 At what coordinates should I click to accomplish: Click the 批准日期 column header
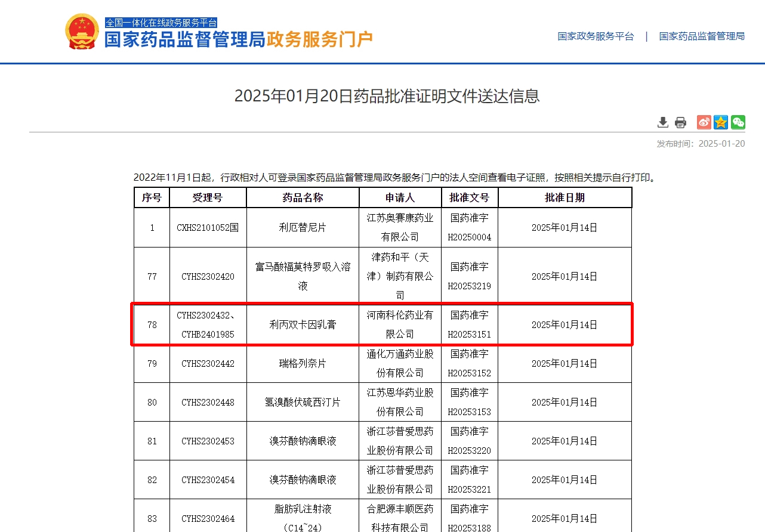[565, 197]
